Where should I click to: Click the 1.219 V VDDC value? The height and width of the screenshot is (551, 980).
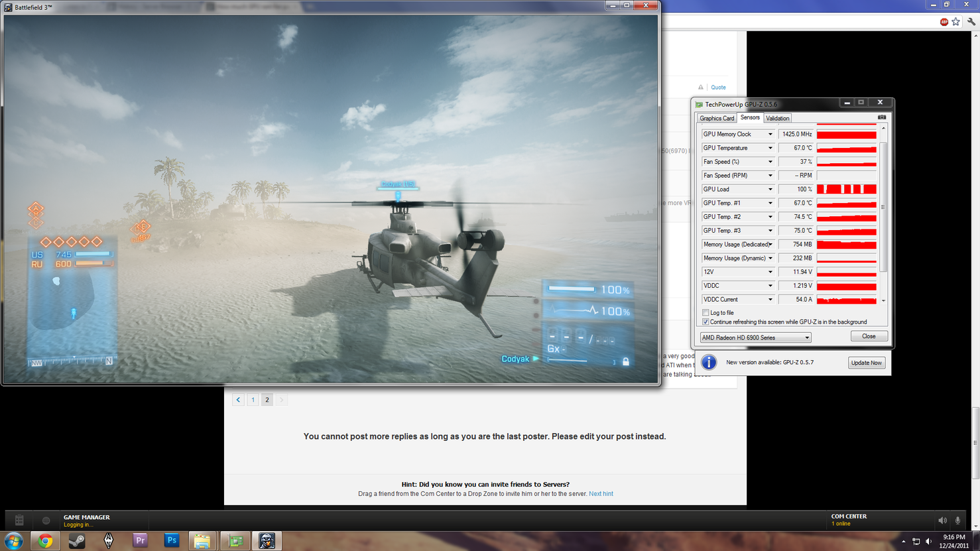796,286
